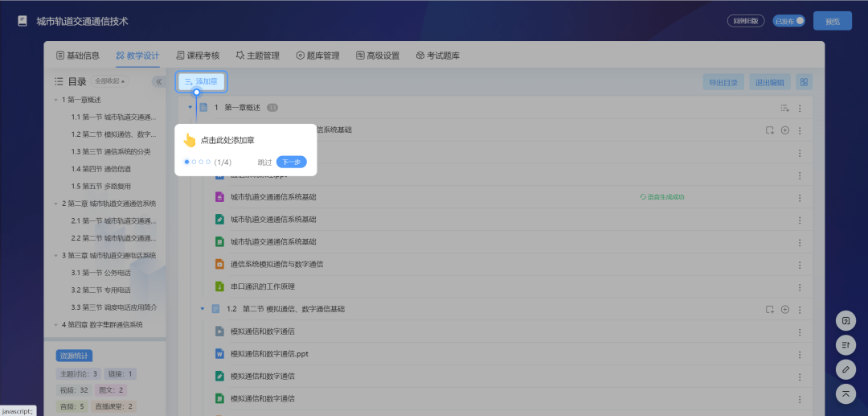Open three-dot menu on the 1.2 第二节 row
The image size is (868, 416).
click(x=800, y=309)
